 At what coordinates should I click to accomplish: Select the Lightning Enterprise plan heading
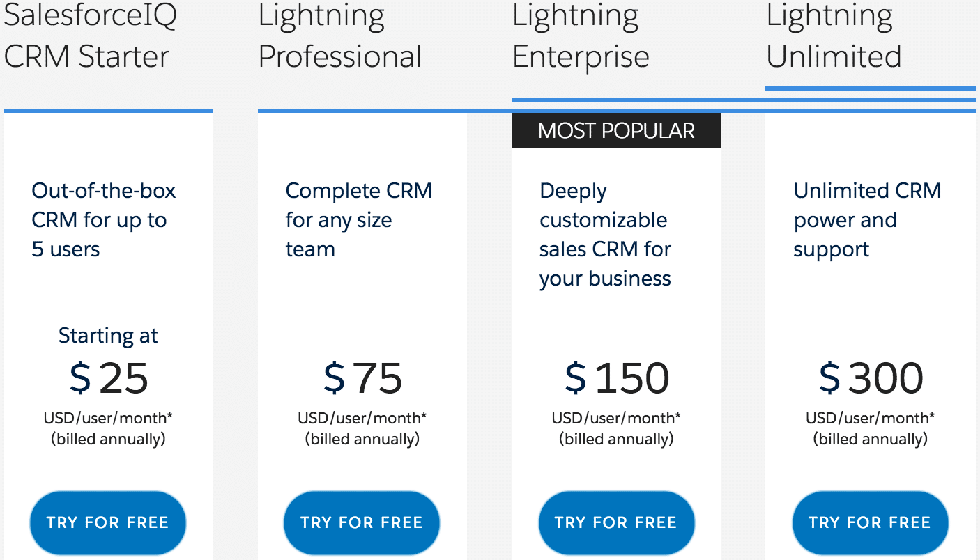(581, 36)
